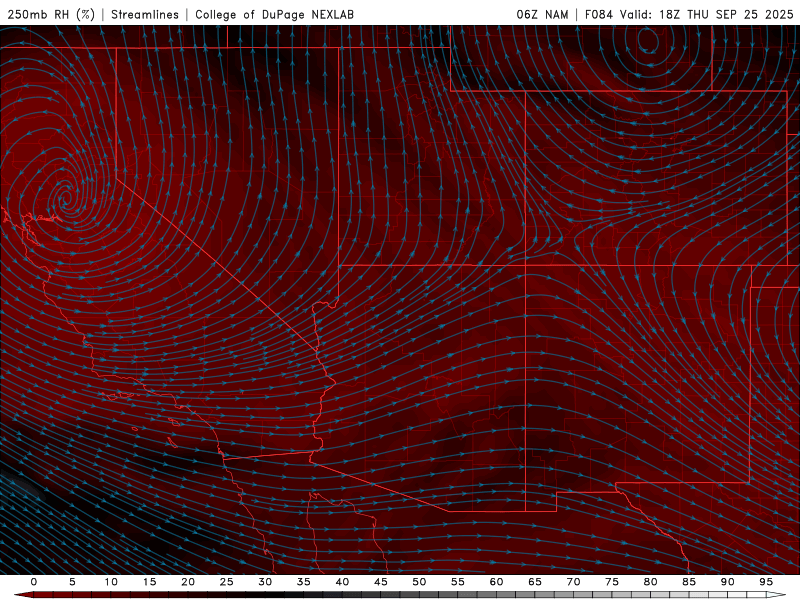Screen dimensions: 800x600
Task: Click the 75 value on the color scale
Action: (x=612, y=582)
